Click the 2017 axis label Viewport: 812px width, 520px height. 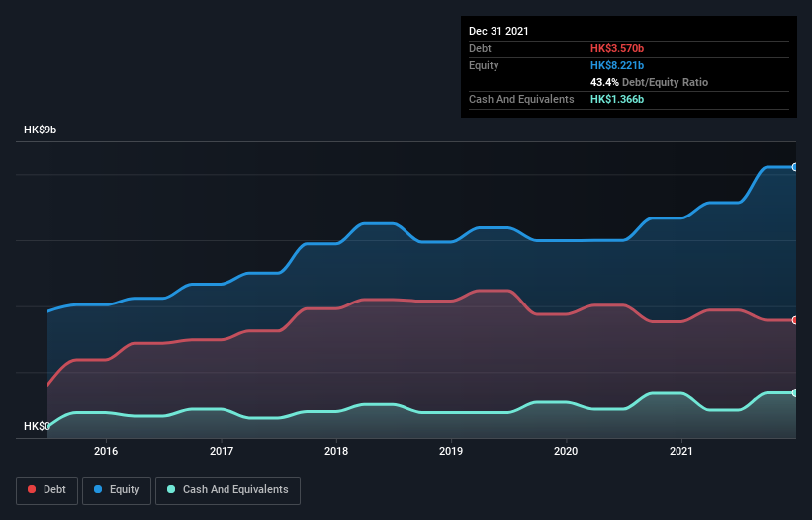pos(222,451)
